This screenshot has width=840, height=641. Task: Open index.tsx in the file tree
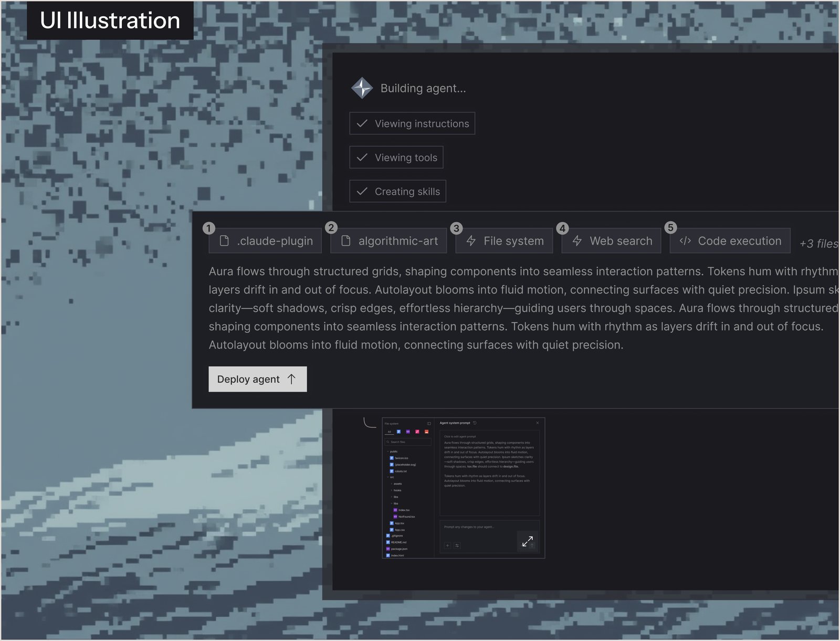pyautogui.click(x=402, y=510)
